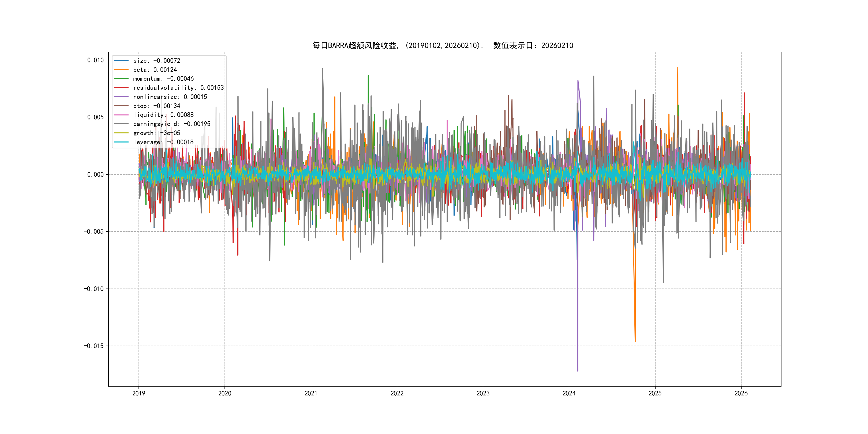The image size is (868, 434).
Task: Click the liquidity legend pink swatch
Action: [121, 115]
